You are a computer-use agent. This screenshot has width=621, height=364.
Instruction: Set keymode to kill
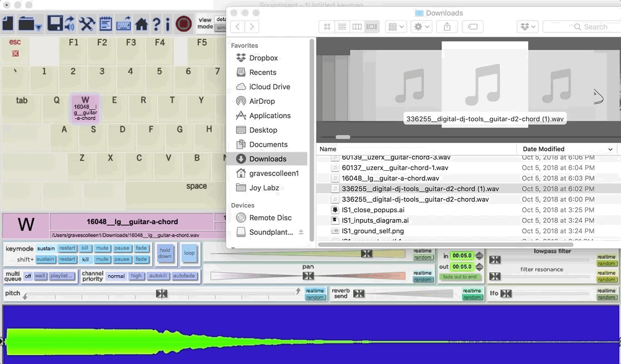(85, 248)
